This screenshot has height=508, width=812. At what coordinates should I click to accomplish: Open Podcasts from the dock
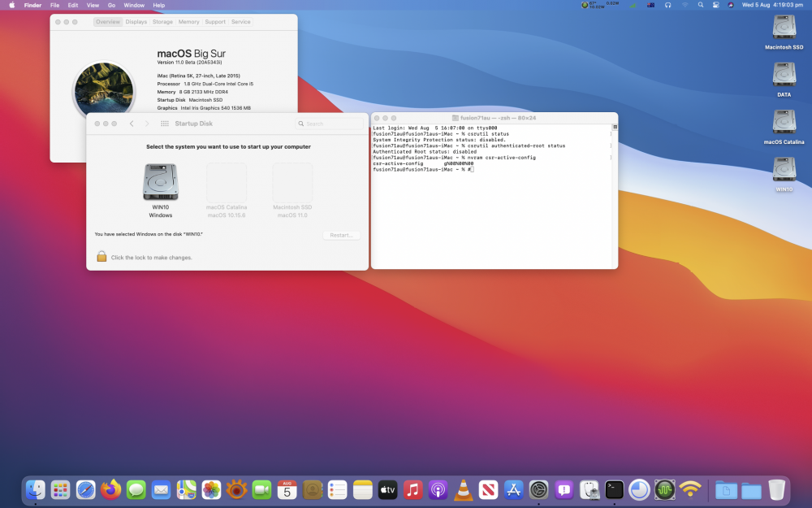coord(438,489)
